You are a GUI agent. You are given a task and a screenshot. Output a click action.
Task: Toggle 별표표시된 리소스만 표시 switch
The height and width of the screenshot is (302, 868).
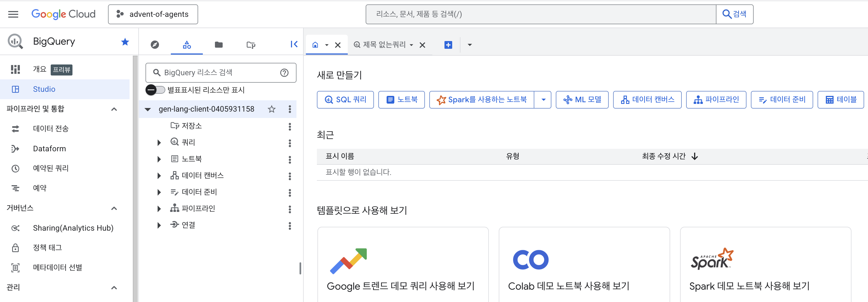pos(155,90)
